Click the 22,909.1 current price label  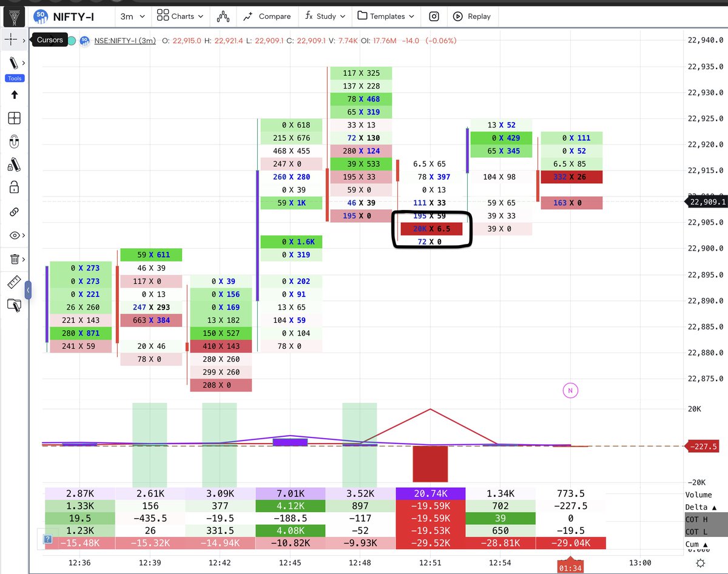coord(706,201)
